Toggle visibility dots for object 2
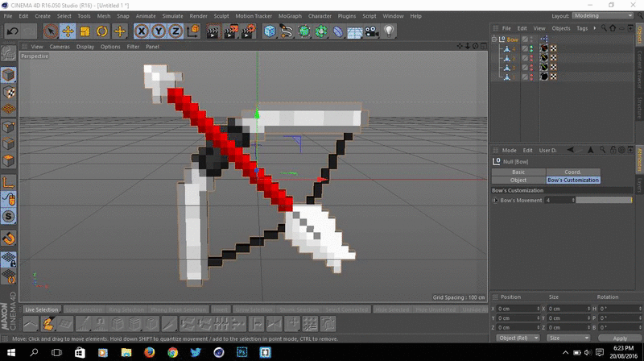 pos(531,58)
